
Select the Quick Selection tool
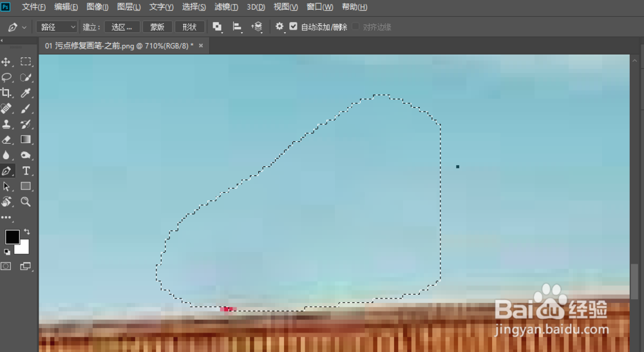[26, 77]
